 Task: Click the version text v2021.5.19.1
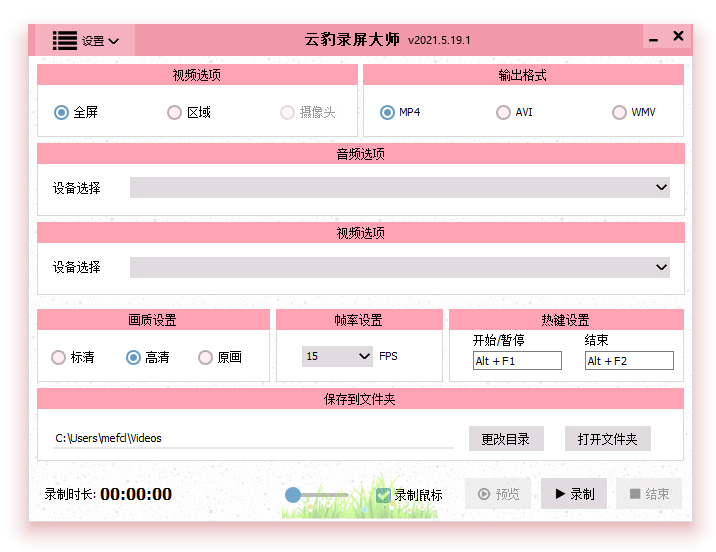439,40
